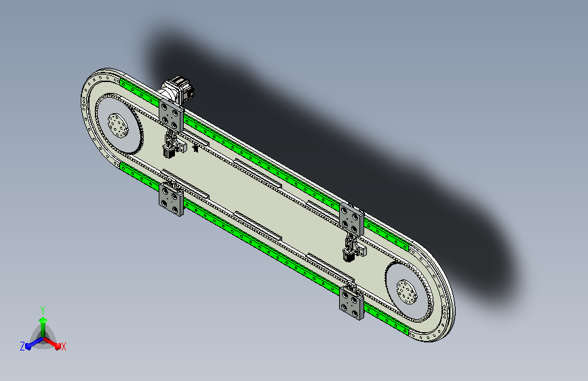Screen dimensions: 588x381
Task: Select the gray carriage plate beside the motor
Action: point(172,116)
